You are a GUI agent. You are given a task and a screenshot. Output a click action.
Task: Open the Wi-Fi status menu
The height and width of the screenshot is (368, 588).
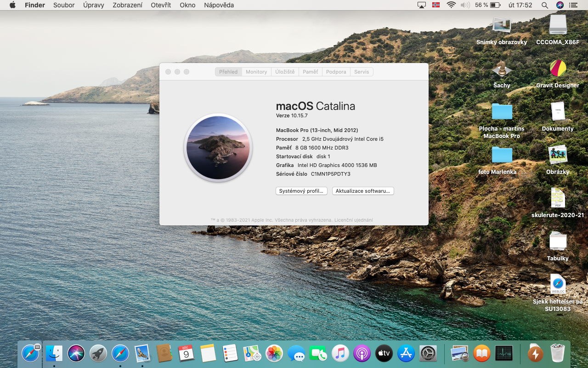point(451,5)
